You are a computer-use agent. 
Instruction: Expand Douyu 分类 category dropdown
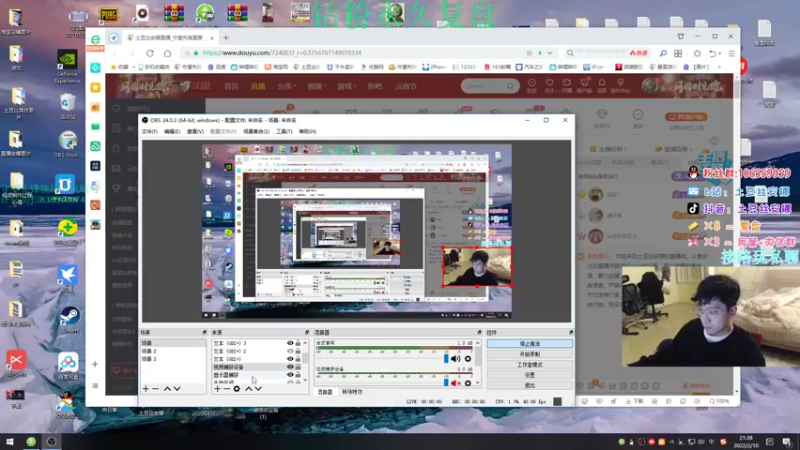[x=287, y=87]
